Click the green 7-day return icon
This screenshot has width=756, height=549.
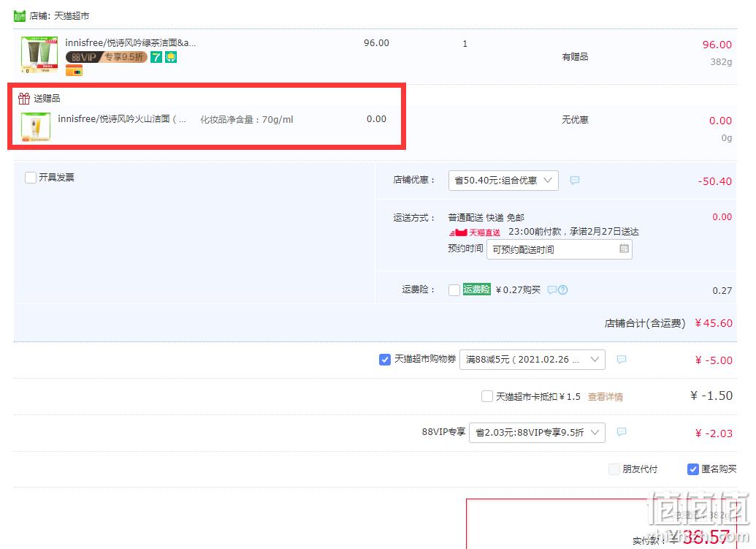click(156, 57)
